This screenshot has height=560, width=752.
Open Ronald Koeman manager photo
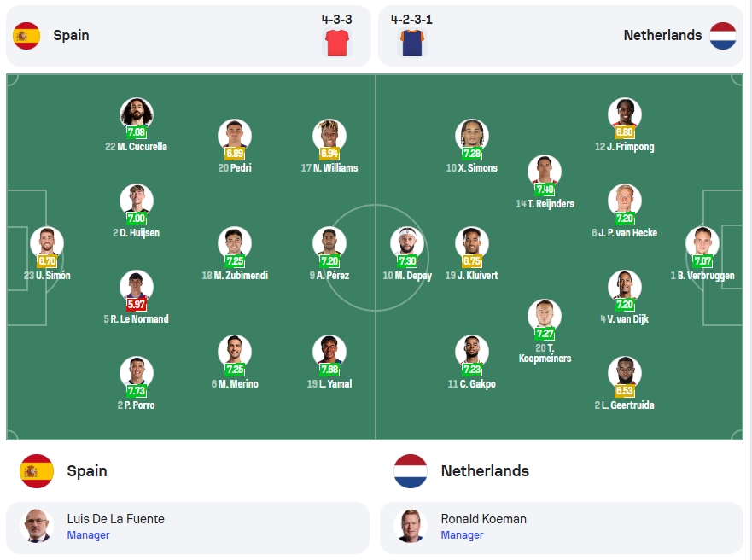(411, 526)
